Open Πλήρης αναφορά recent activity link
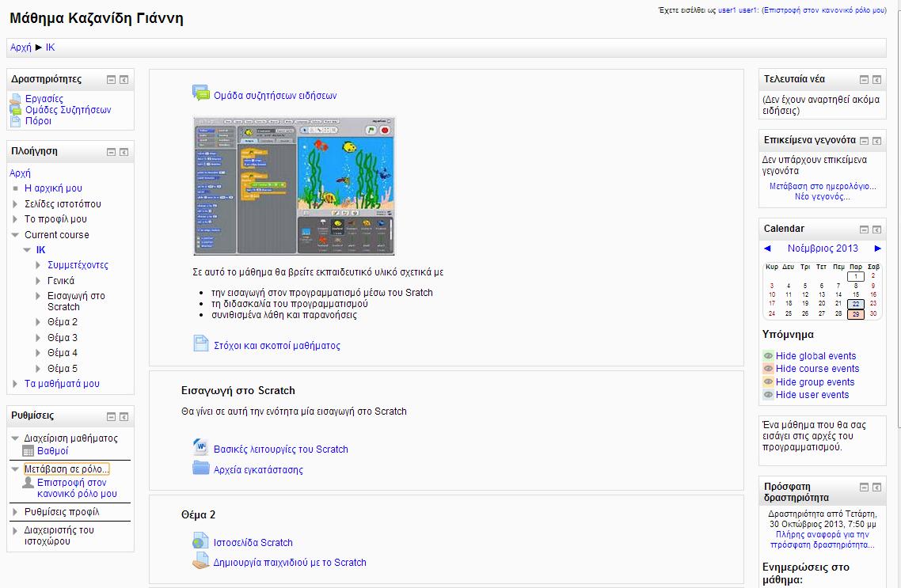Screen dimensions: 901x588 click(823, 539)
